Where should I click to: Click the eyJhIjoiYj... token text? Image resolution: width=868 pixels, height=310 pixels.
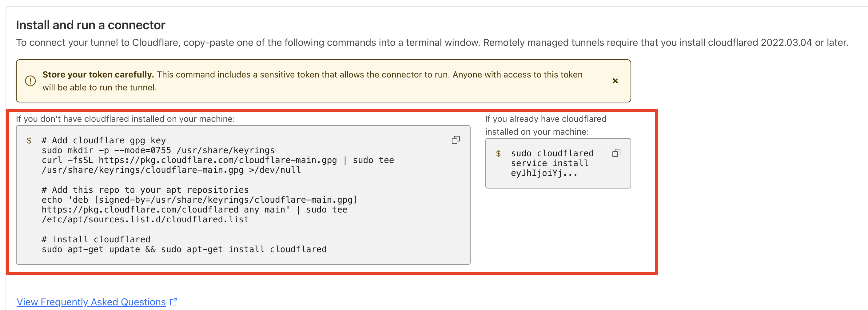click(544, 173)
